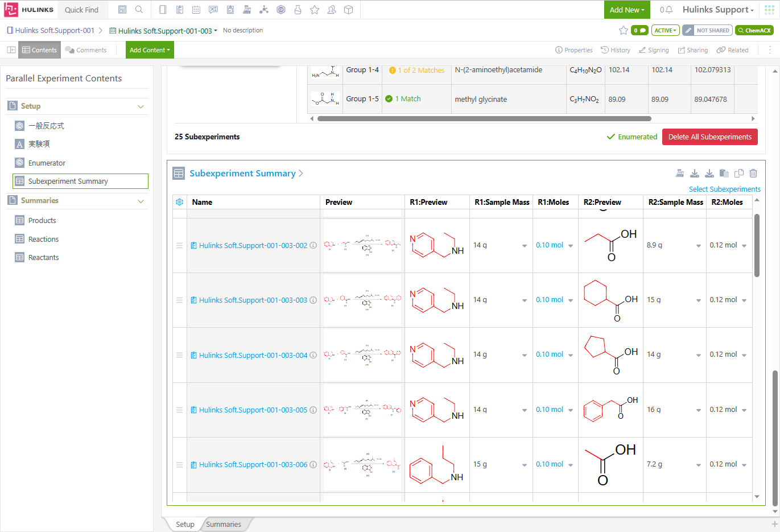This screenshot has height=532, width=780.
Task: Open the notebook icon in top toolbar
Action: (163, 10)
